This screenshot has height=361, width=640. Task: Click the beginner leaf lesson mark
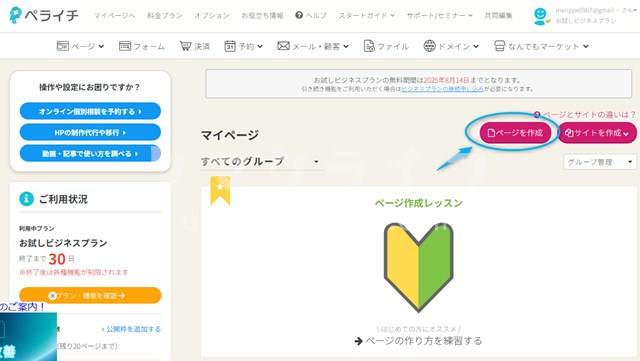pos(418,267)
